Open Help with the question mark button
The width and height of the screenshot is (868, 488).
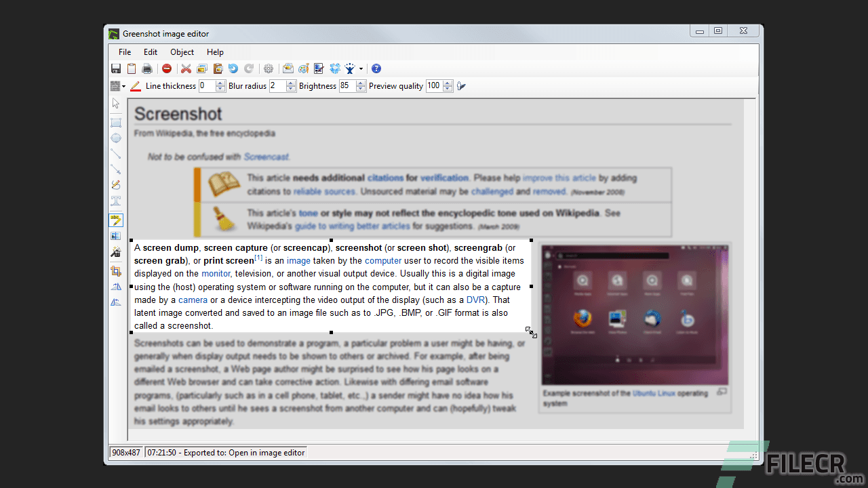376,68
